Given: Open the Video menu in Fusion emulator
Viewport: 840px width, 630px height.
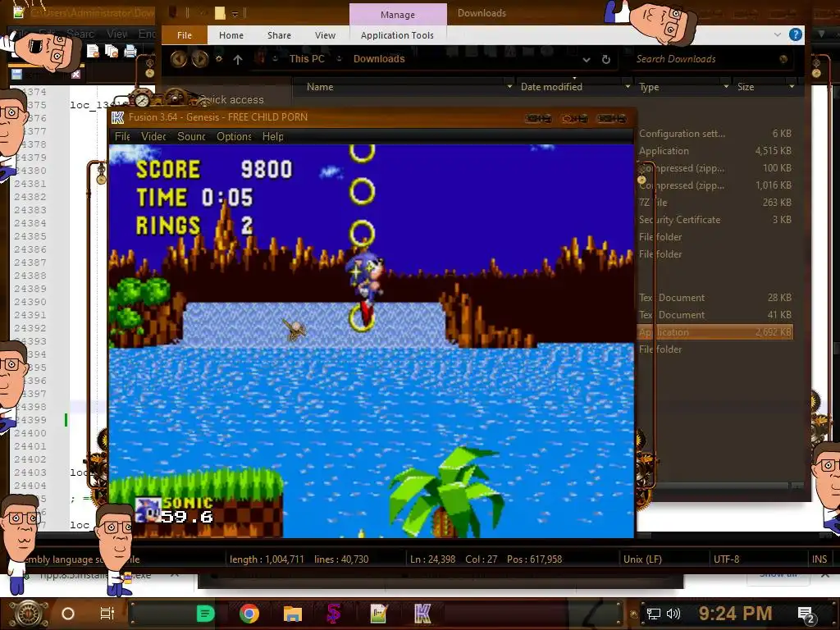Looking at the screenshot, I should [x=153, y=137].
